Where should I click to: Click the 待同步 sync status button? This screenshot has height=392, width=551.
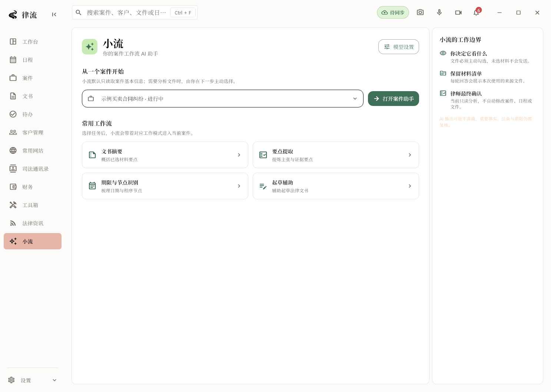(393, 13)
